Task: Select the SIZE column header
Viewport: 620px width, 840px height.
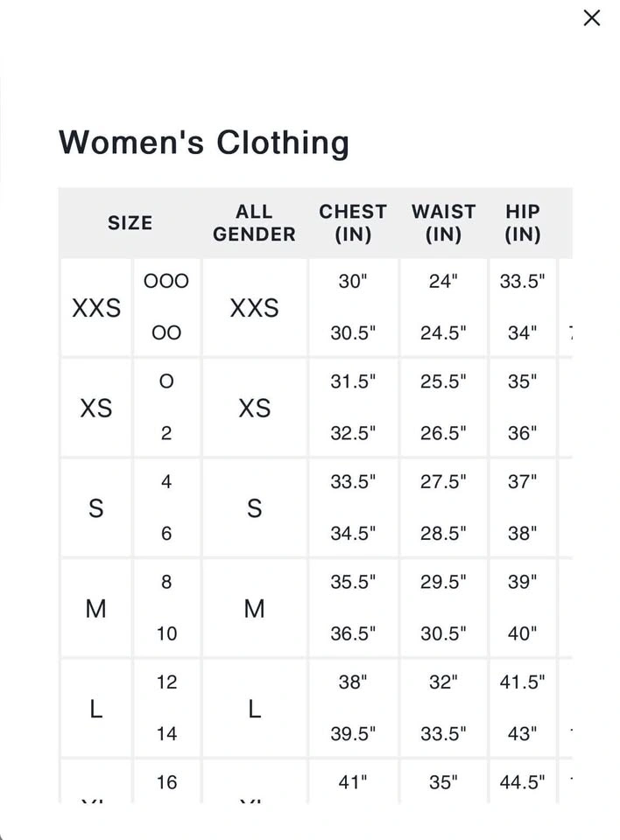Action: tap(130, 223)
